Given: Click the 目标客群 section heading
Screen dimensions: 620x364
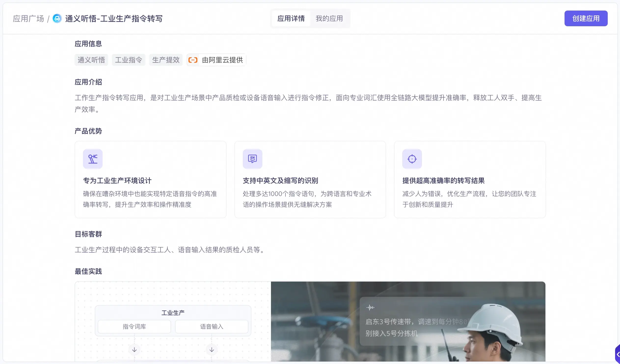Looking at the screenshot, I should [x=88, y=234].
